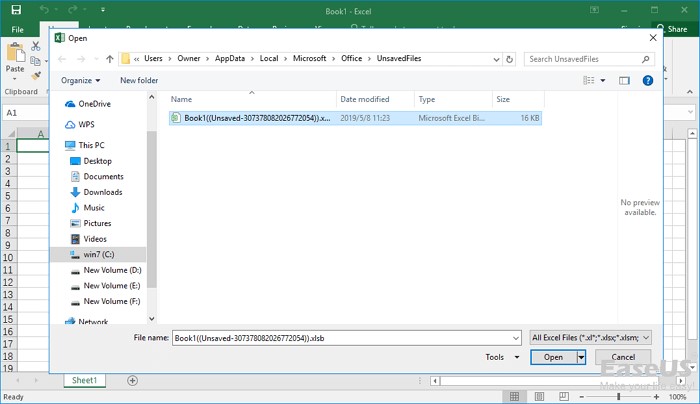
Task: Click the arrow next to Open button
Action: click(582, 357)
